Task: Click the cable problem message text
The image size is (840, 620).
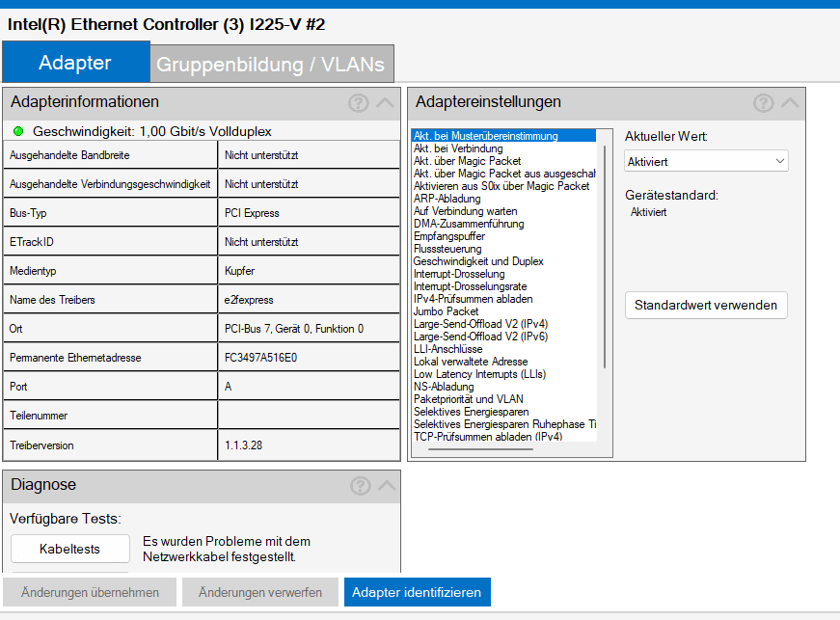Action: coord(227,549)
